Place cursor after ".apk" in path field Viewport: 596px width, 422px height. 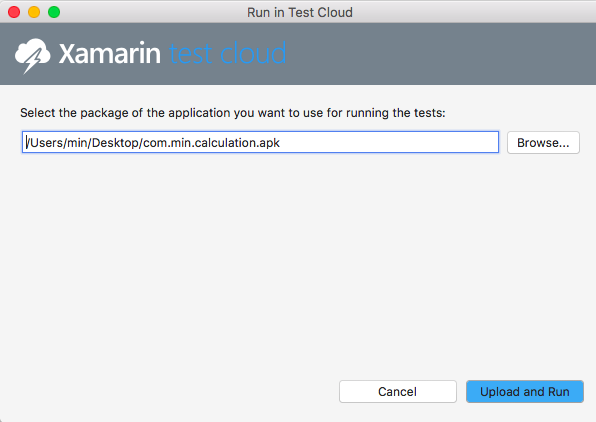tap(281, 143)
